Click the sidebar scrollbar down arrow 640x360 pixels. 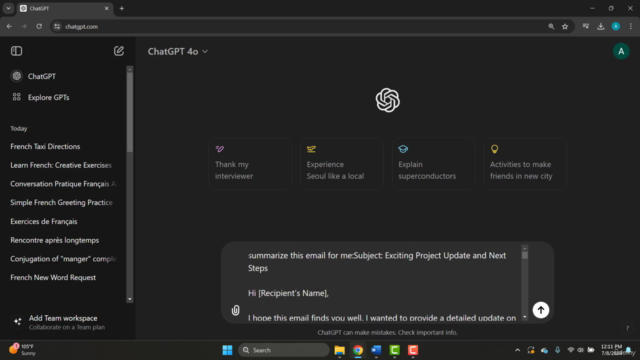130,299
